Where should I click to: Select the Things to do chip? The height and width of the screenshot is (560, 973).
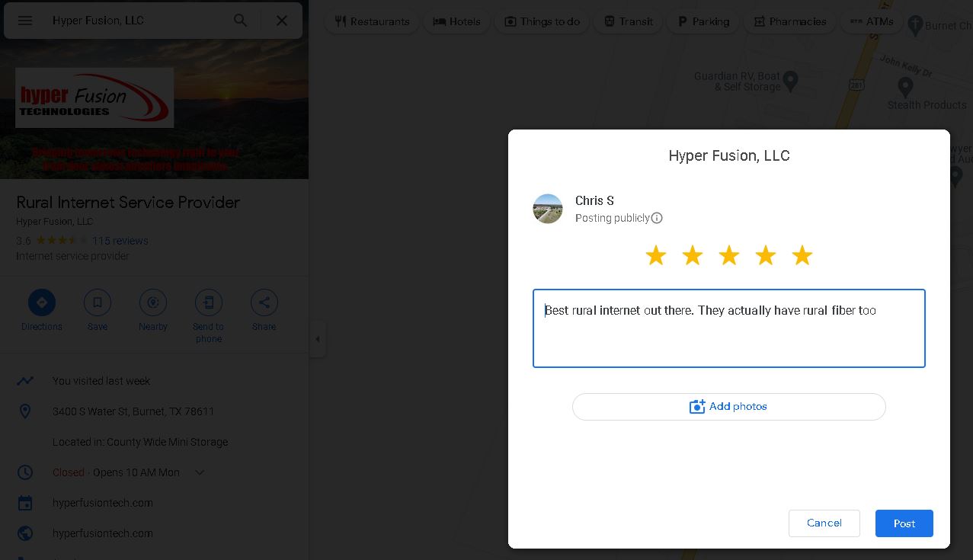542,21
